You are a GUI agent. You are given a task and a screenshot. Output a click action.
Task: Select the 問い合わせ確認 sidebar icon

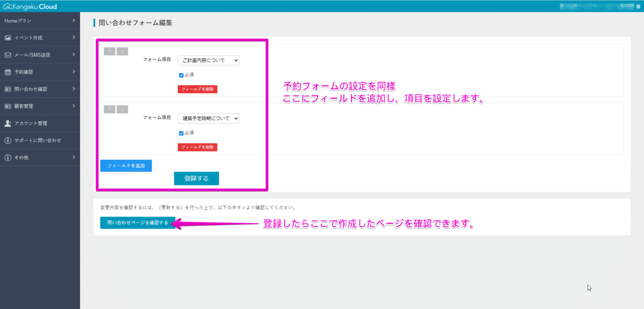tap(8, 89)
